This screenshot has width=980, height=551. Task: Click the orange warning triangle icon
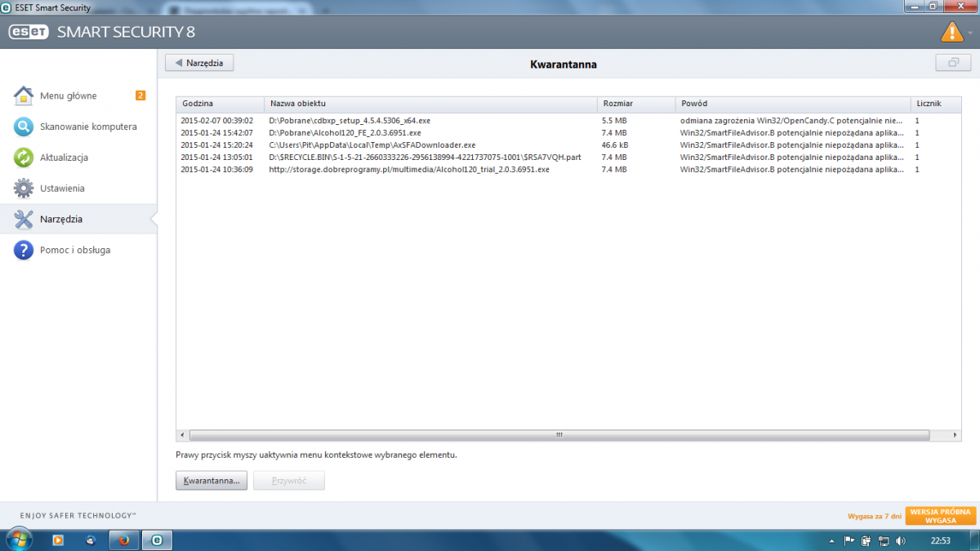click(x=951, y=32)
